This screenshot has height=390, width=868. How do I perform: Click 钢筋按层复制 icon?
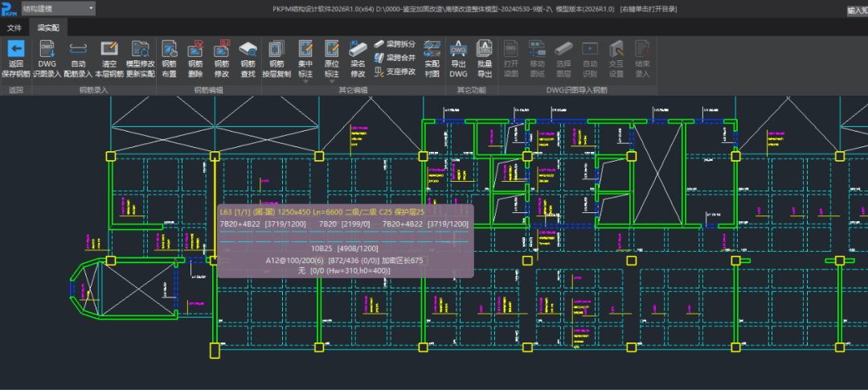[x=276, y=49]
